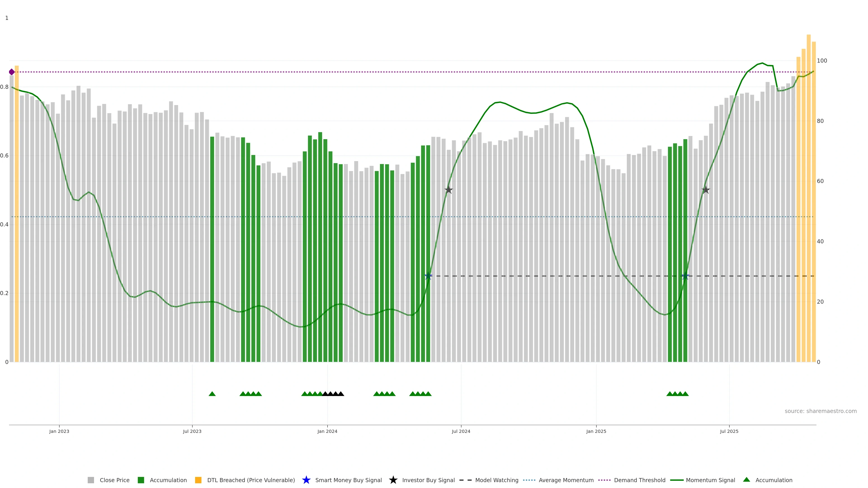Click the Jan 2024 axis label
The width and height of the screenshot is (868, 488).
[x=327, y=432]
